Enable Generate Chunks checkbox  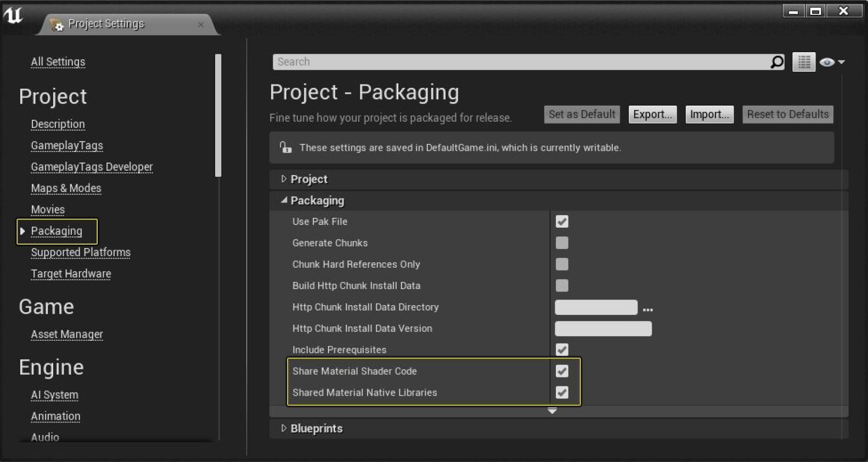[562, 243]
